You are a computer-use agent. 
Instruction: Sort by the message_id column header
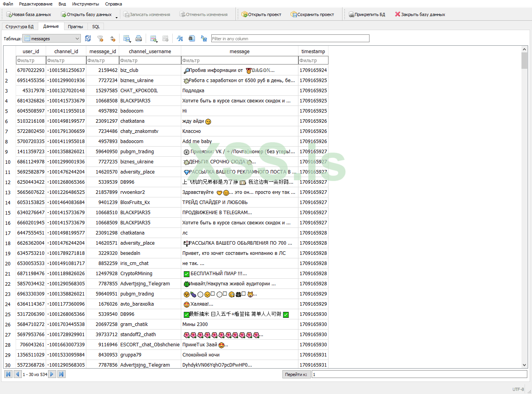[x=103, y=51]
